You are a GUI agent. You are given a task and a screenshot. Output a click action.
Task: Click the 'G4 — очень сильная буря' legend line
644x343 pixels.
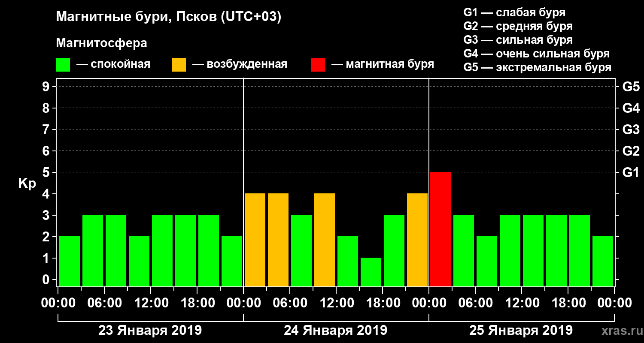[537, 54]
